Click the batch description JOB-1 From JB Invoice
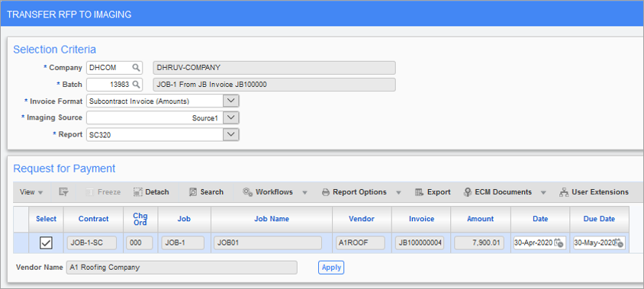This screenshot has width=644, height=289. [274, 85]
